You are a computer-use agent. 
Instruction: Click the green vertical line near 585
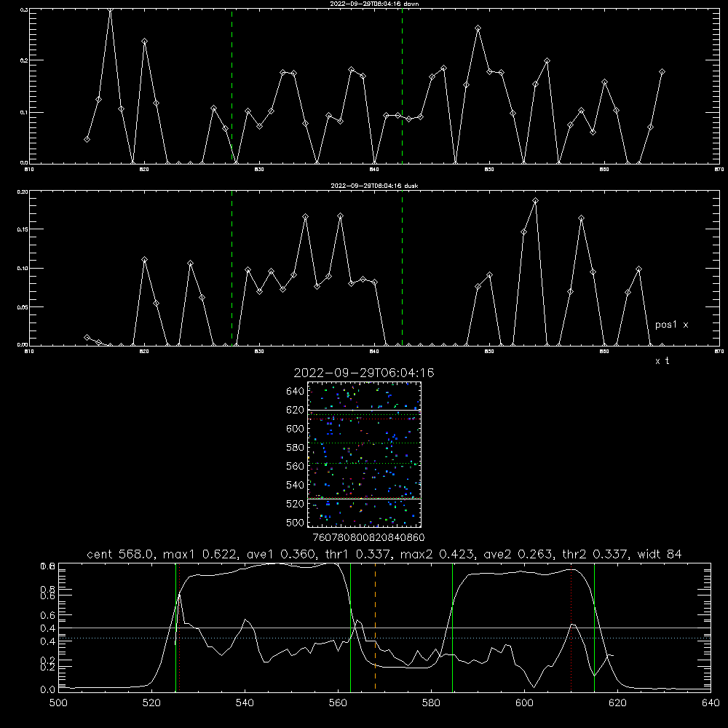pos(452,627)
